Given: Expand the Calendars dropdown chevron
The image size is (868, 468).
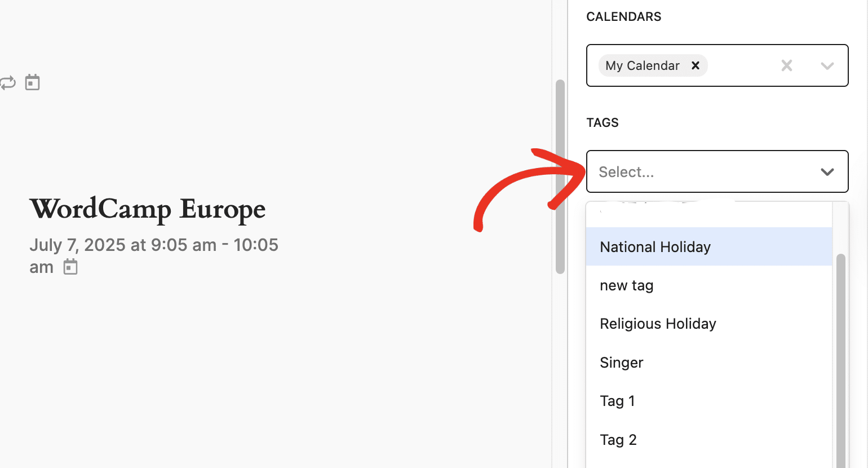Looking at the screenshot, I should coord(827,66).
